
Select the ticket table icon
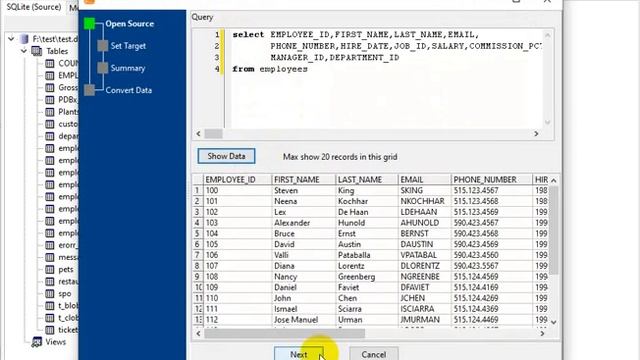pyautogui.click(x=49, y=330)
